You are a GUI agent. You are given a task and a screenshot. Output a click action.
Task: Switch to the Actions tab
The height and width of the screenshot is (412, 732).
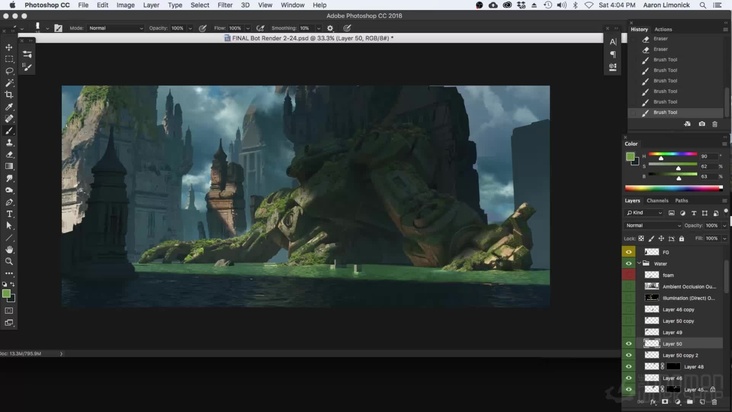(663, 29)
